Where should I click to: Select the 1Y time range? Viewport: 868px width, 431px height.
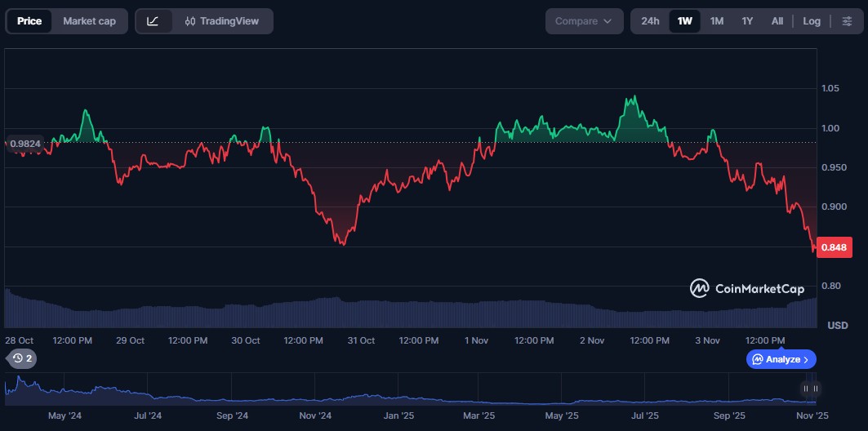coord(747,21)
